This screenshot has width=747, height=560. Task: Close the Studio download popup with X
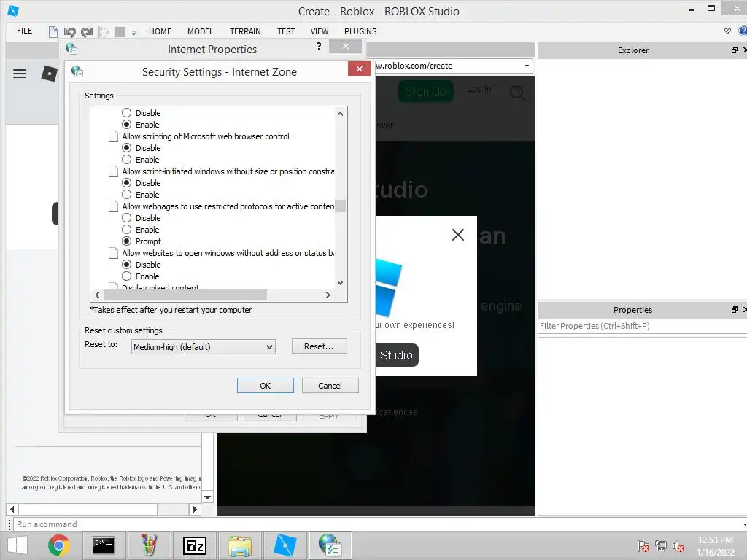tap(458, 234)
